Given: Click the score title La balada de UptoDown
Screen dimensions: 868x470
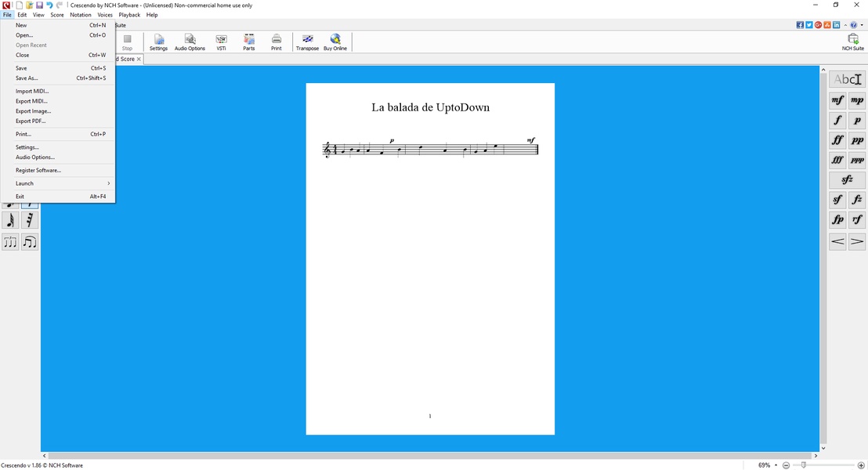Looking at the screenshot, I should pos(430,107).
